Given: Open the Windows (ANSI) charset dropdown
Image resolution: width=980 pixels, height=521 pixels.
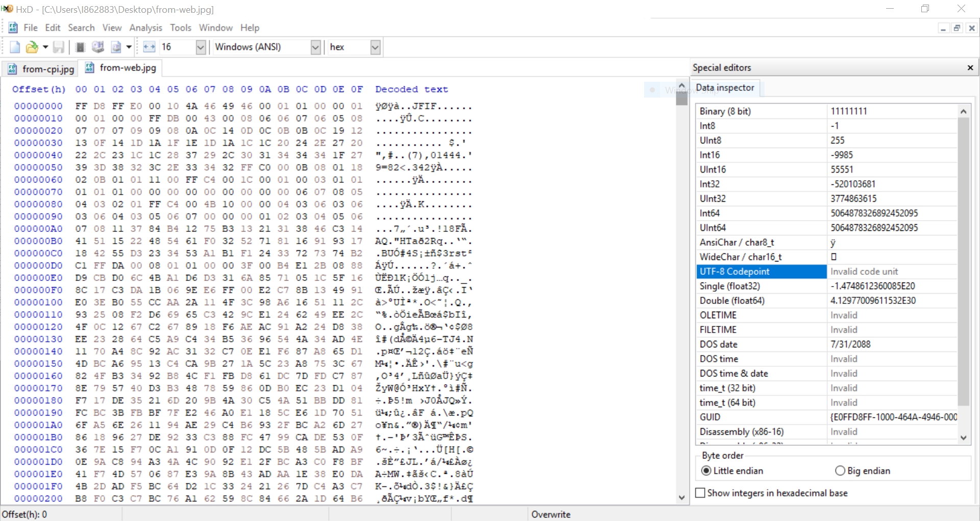Looking at the screenshot, I should click(315, 48).
